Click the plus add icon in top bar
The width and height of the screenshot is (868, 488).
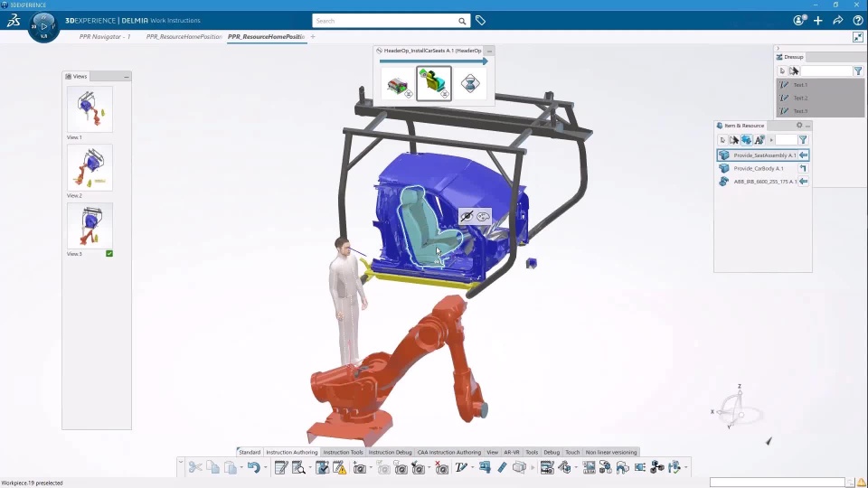[818, 21]
